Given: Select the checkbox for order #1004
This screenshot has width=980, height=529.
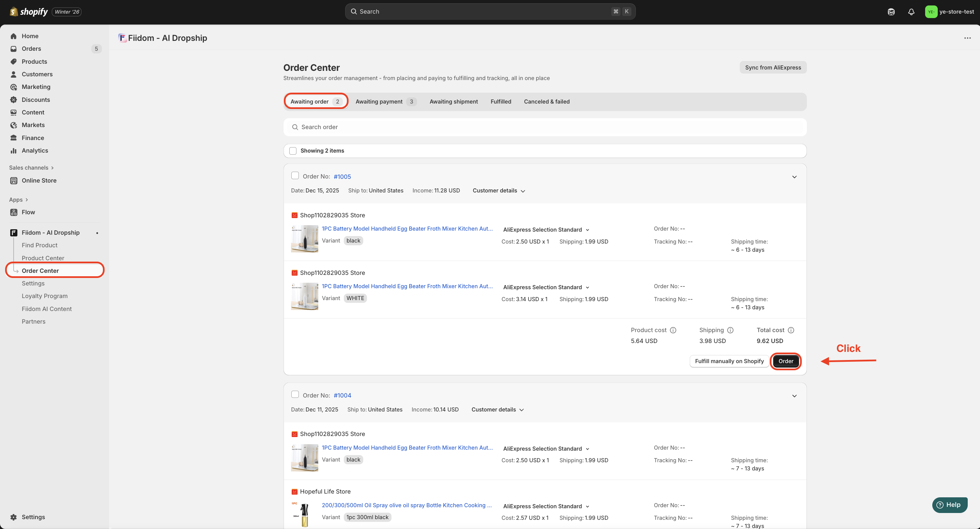Looking at the screenshot, I should [295, 394].
